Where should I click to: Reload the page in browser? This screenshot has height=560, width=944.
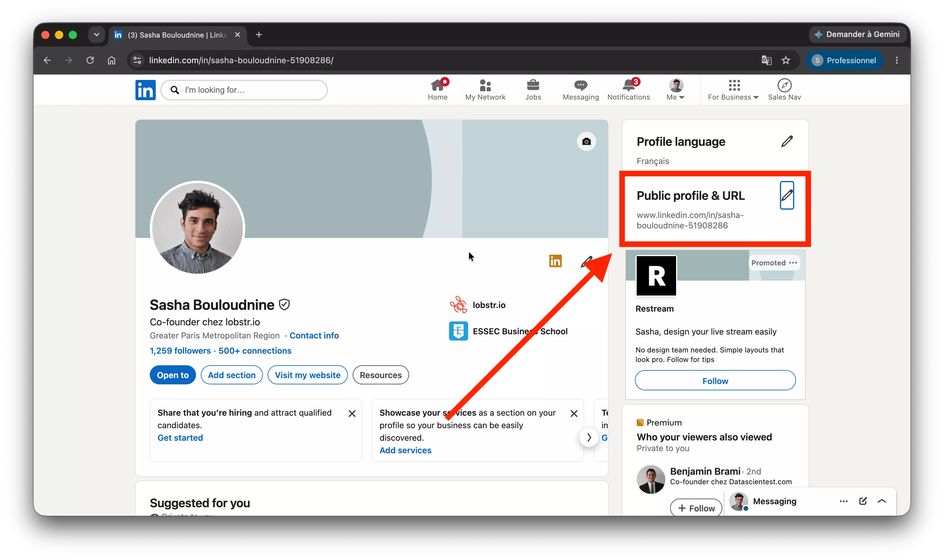[90, 60]
